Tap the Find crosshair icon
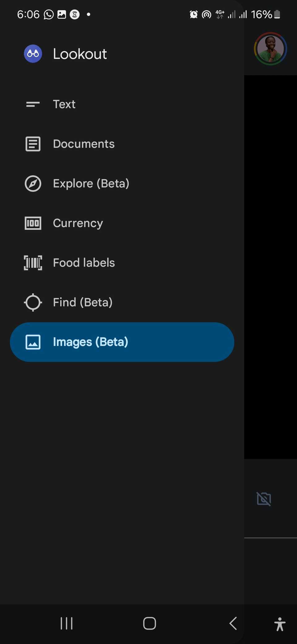The height and width of the screenshot is (644, 297). 32,302
